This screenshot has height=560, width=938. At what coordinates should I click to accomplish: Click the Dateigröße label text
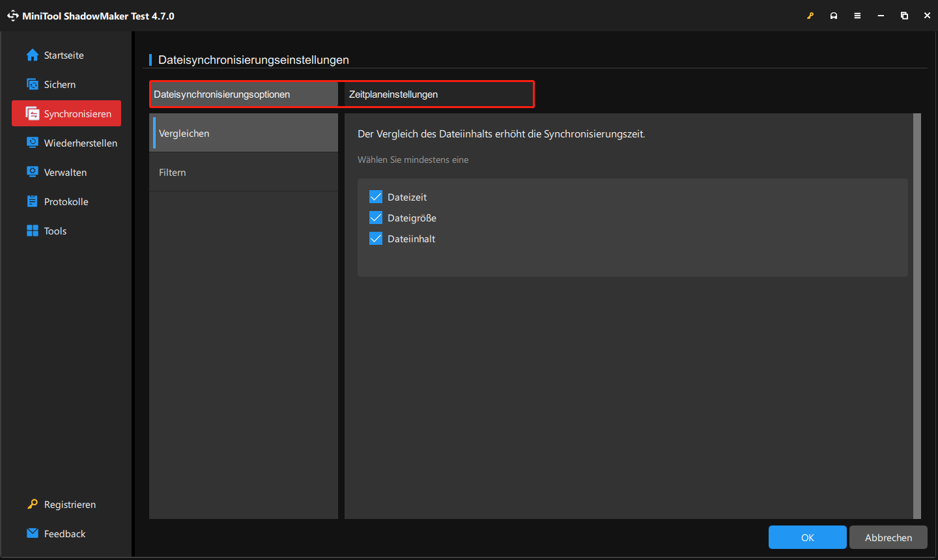click(x=412, y=217)
